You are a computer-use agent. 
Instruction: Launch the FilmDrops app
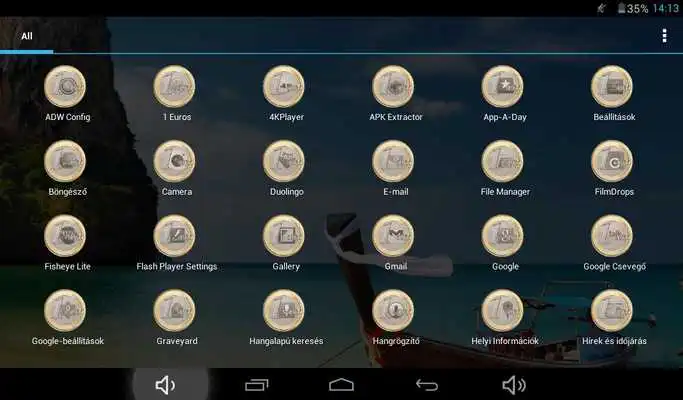(612, 161)
